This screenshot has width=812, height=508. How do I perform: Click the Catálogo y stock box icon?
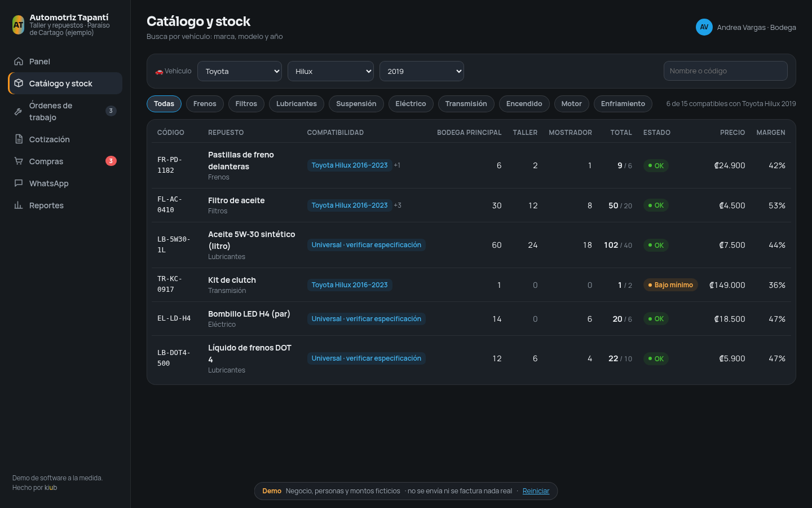click(19, 84)
